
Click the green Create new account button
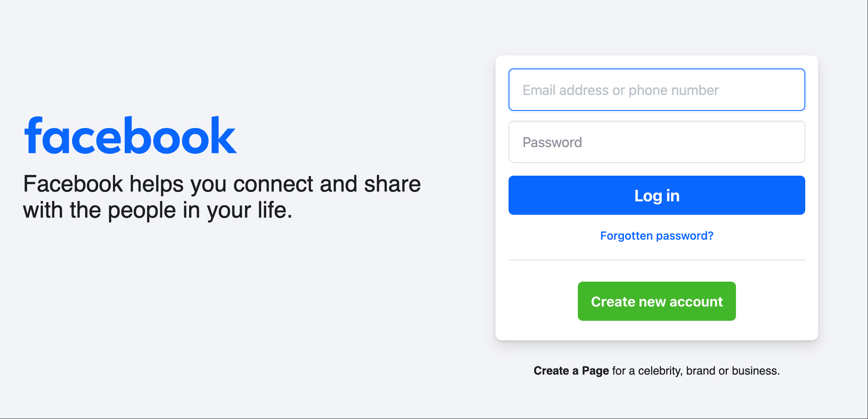coord(657,301)
